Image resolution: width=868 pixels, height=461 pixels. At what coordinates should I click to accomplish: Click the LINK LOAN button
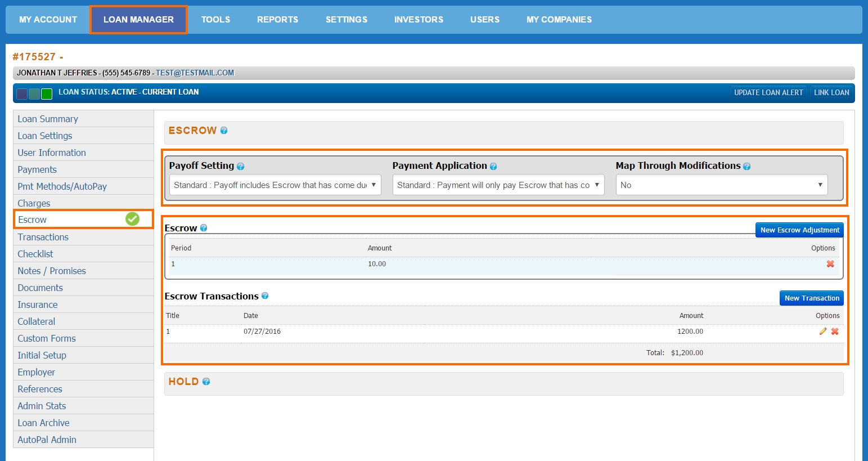click(x=831, y=92)
